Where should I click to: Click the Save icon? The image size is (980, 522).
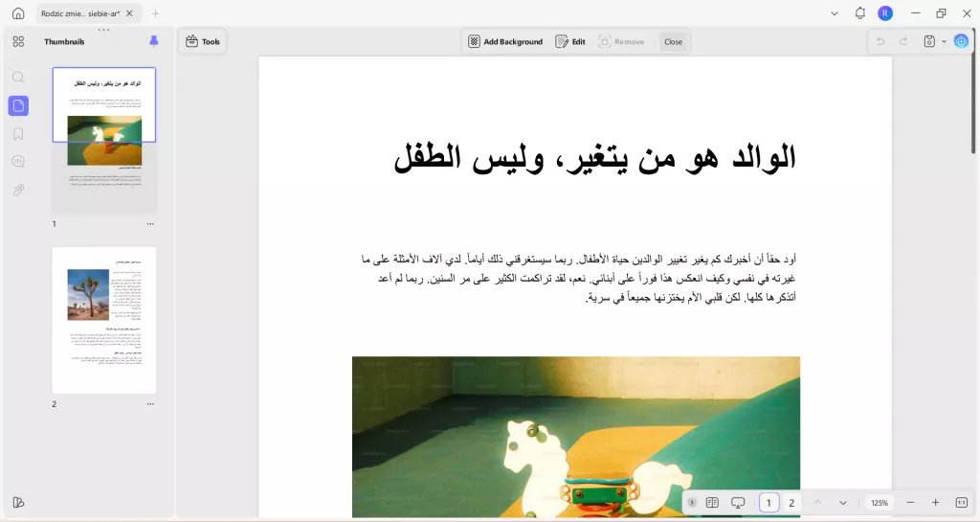929,41
